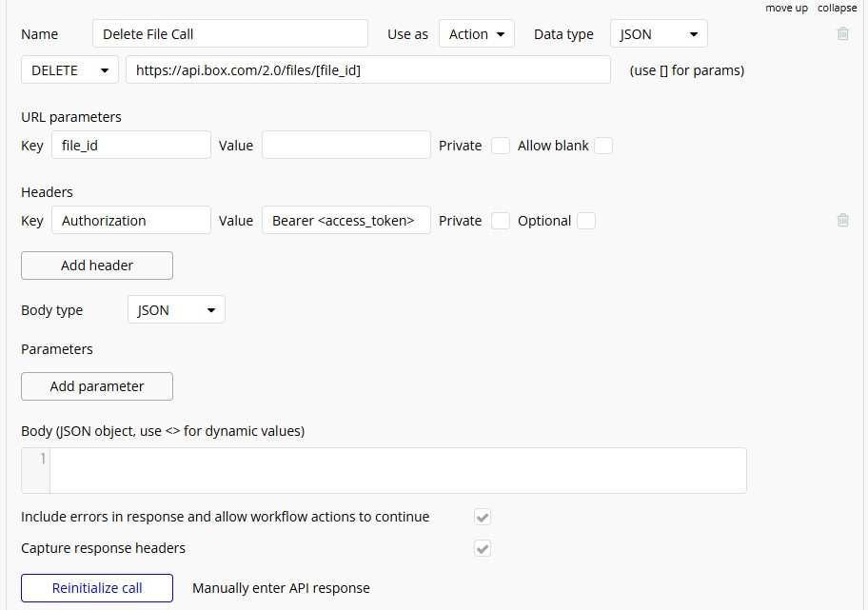The image size is (868, 610).
Task: Edit the file_id key field
Action: (131, 145)
